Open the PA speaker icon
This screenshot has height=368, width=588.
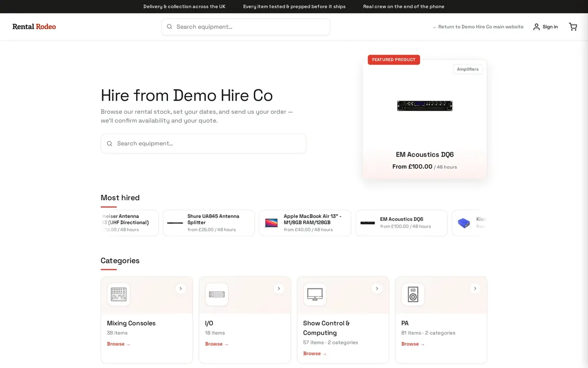click(x=413, y=294)
